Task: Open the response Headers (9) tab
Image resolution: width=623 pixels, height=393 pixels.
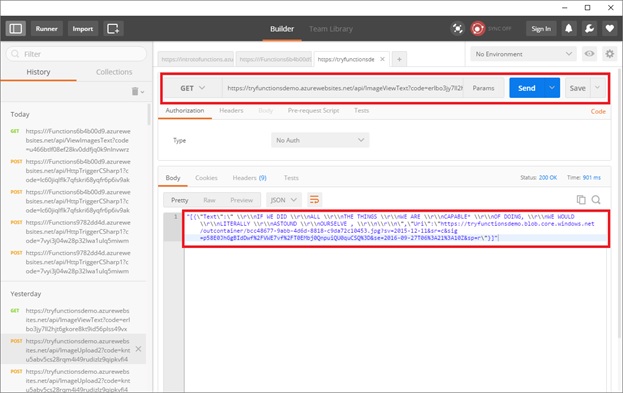Action: pyautogui.click(x=249, y=178)
